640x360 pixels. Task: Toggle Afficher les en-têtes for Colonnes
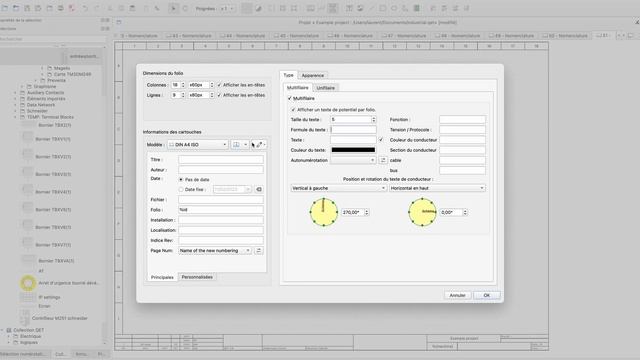click(219, 85)
